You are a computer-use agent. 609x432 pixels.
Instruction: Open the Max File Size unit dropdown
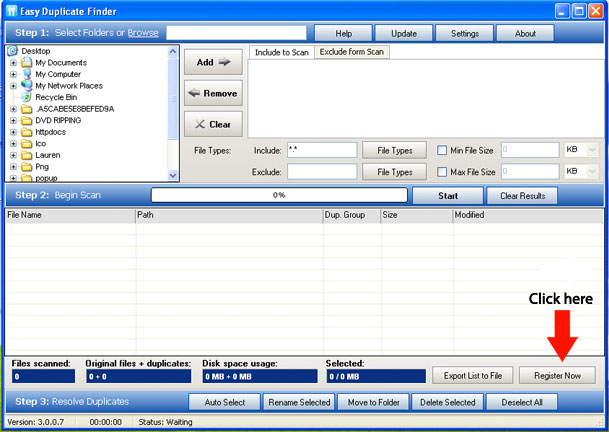point(592,171)
